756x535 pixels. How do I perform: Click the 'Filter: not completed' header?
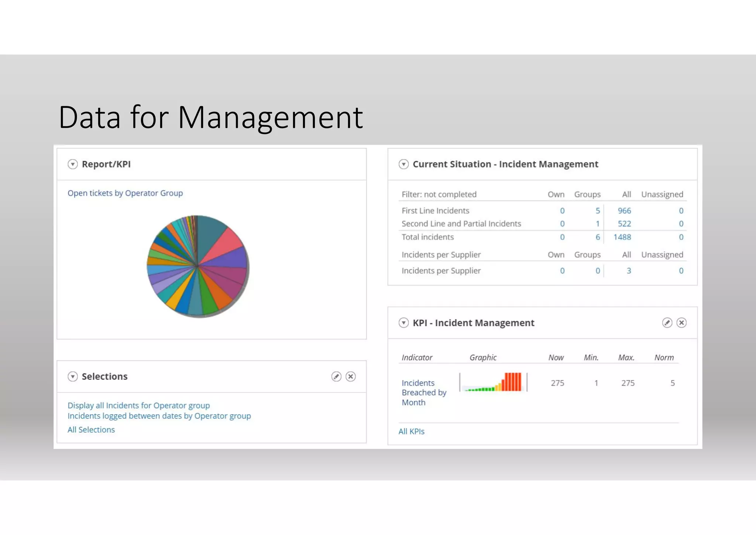[x=439, y=194]
